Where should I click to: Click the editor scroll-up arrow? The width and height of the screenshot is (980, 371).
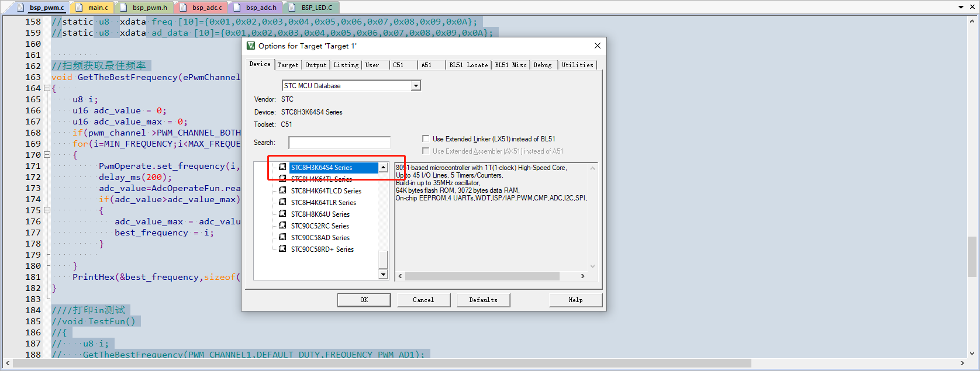click(972, 21)
